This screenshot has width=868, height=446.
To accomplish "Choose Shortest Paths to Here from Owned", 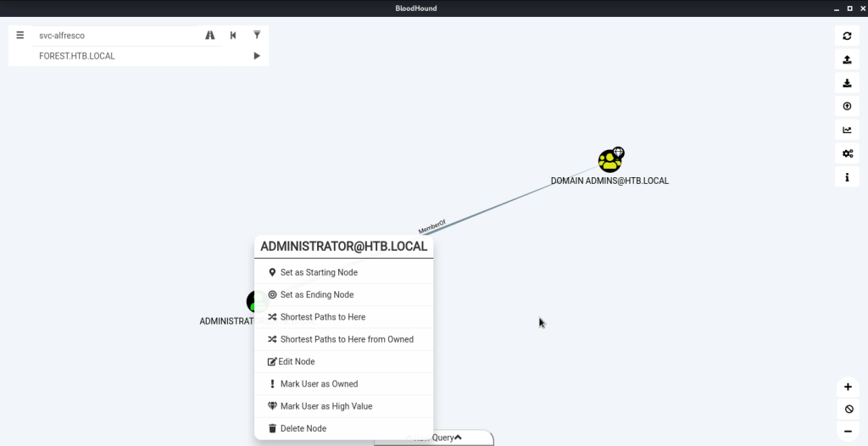I will 346,339.
